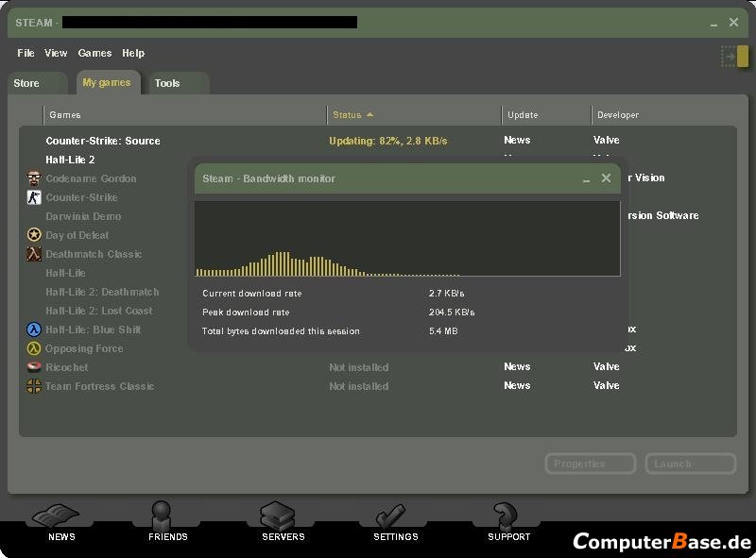This screenshot has height=558, width=756.
Task: Click Team Fortress Classic's Not installed status
Action: pyautogui.click(x=359, y=386)
